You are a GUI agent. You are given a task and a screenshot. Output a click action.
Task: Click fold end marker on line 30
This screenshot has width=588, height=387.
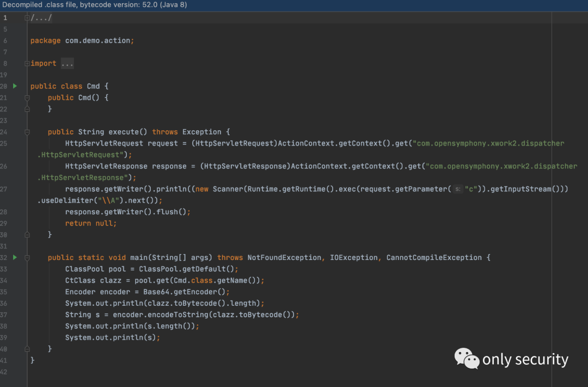tap(27, 234)
